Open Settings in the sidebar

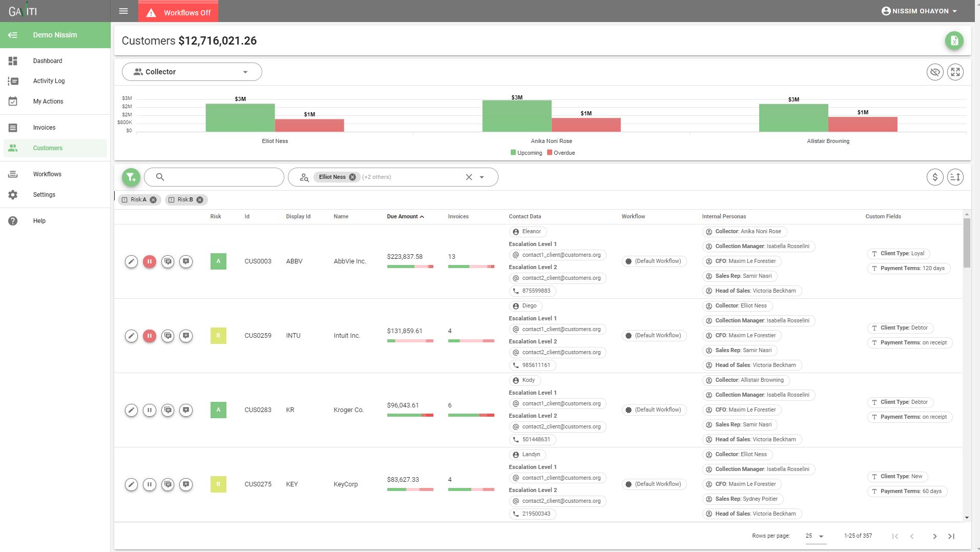[x=55, y=195]
